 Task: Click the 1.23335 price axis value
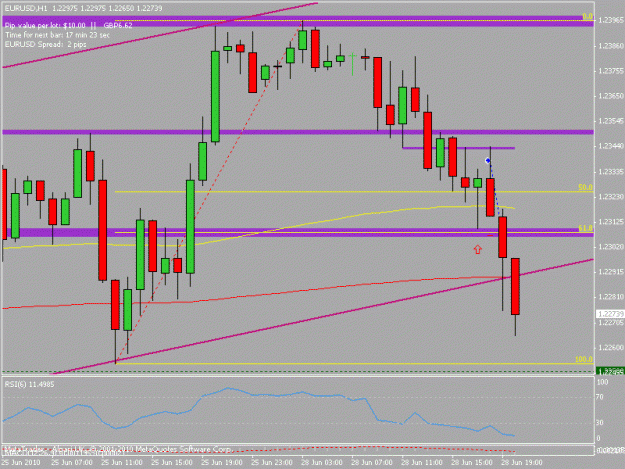[x=611, y=172]
